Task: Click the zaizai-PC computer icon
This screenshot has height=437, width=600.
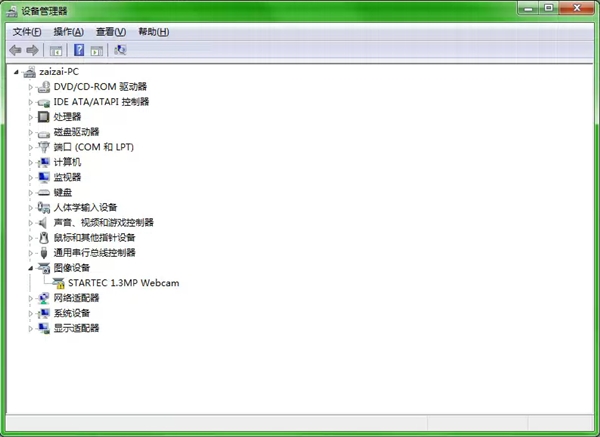Action: [x=29, y=72]
